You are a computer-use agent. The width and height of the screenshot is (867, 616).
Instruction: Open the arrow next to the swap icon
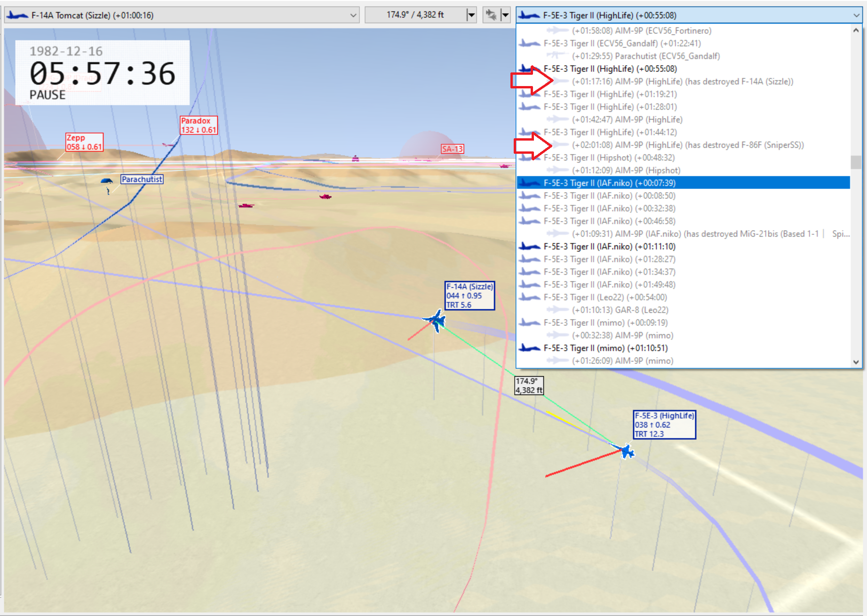click(x=505, y=15)
